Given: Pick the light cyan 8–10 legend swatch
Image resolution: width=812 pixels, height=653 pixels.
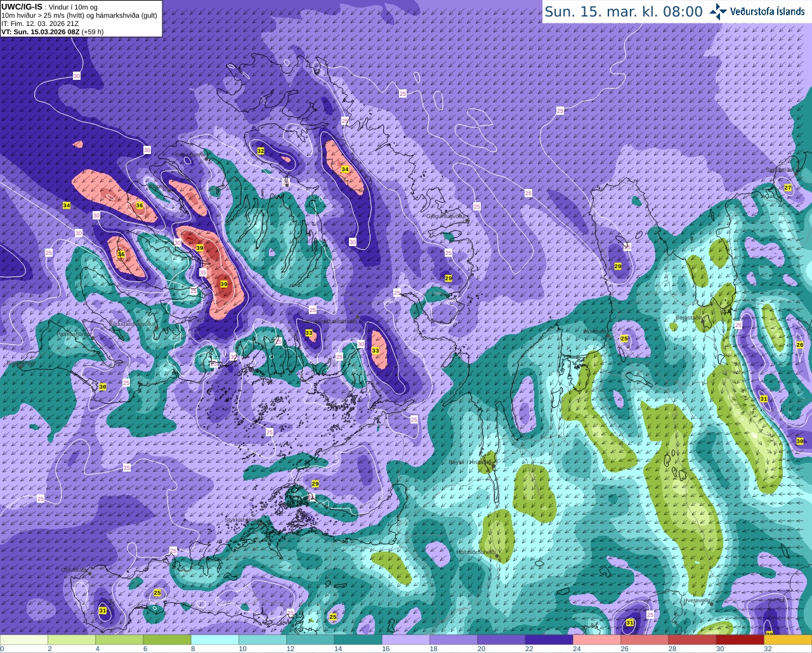Looking at the screenshot, I should (x=214, y=639).
